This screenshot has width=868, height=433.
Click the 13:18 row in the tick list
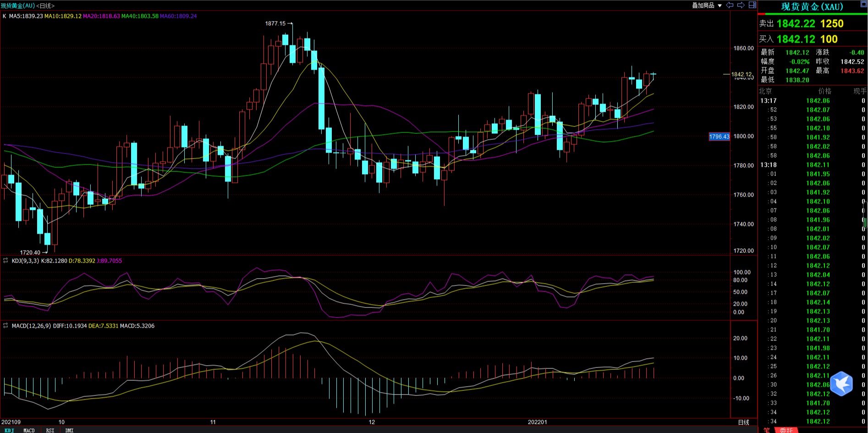pos(813,165)
